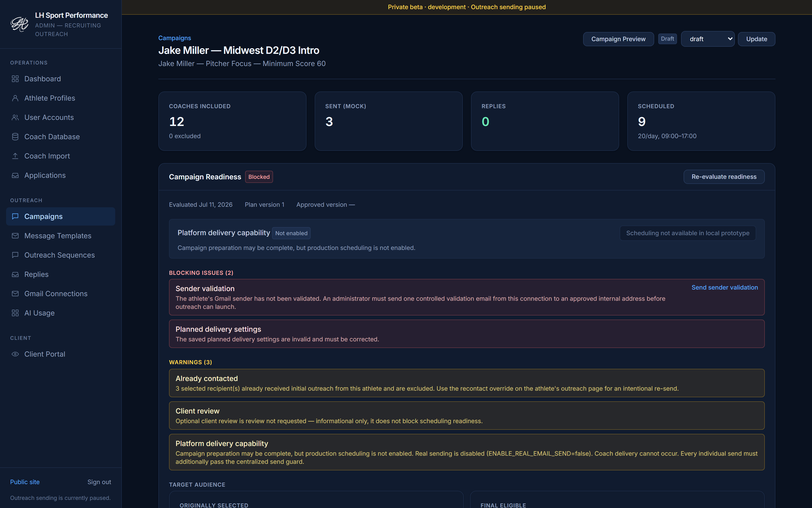Click the Message Templates envelope icon
The width and height of the screenshot is (812, 508).
pos(15,236)
